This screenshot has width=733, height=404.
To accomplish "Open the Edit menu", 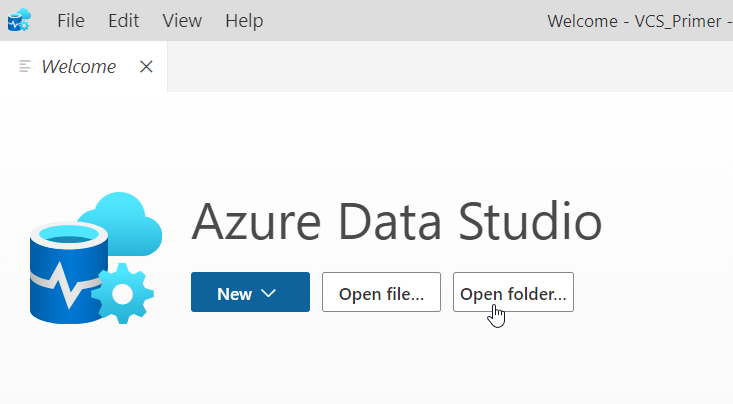I will (123, 20).
